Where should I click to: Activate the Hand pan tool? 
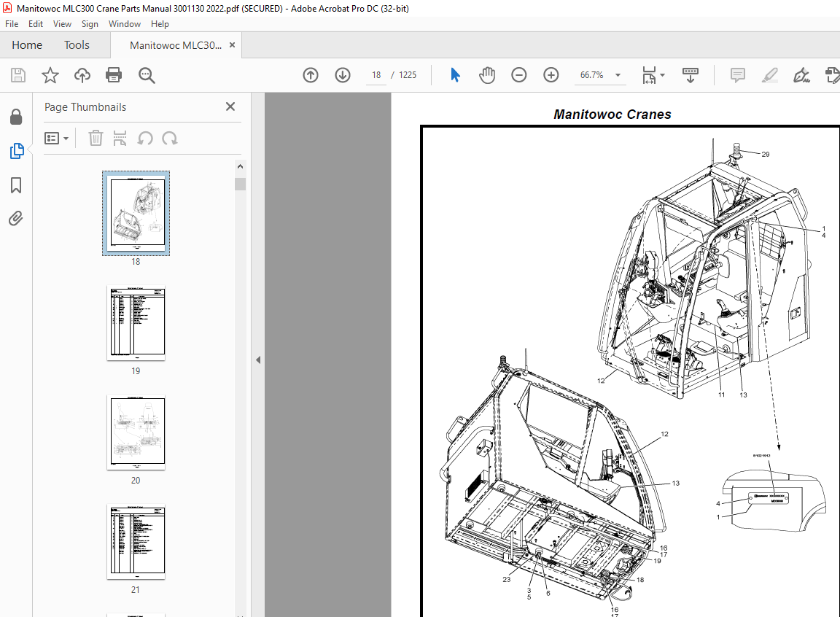point(487,75)
